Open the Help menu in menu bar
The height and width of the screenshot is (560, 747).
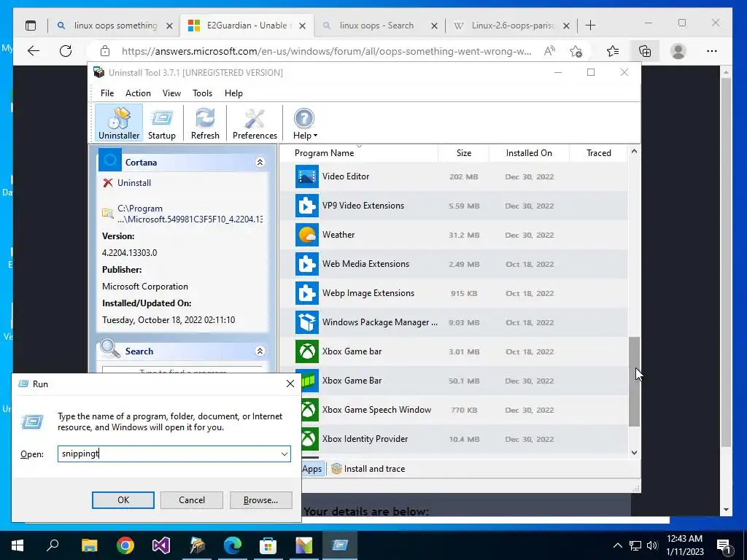click(x=233, y=93)
